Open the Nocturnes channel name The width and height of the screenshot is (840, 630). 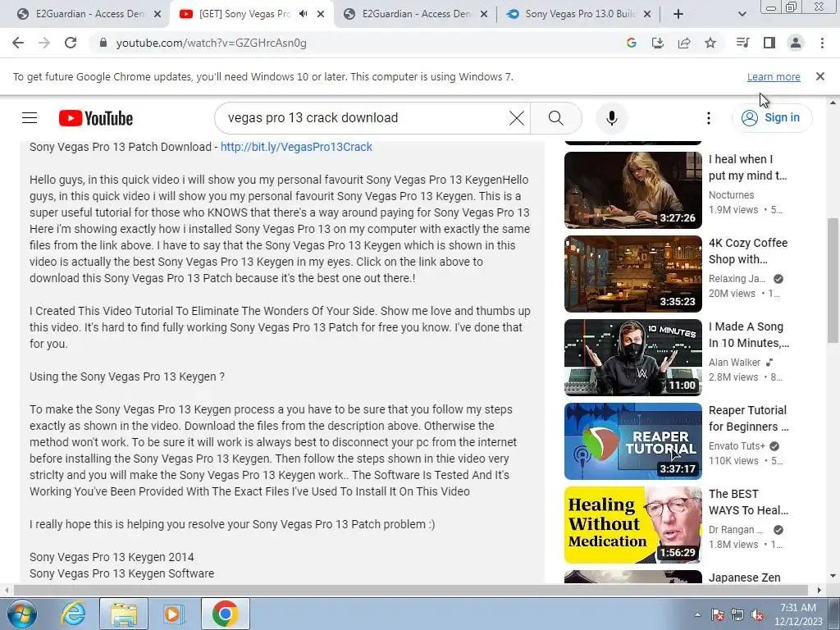point(731,195)
